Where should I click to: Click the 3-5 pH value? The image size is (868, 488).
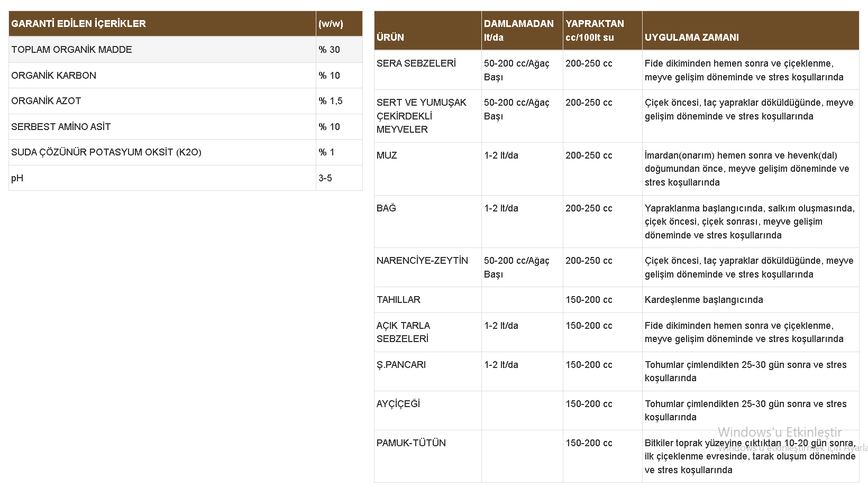click(325, 178)
